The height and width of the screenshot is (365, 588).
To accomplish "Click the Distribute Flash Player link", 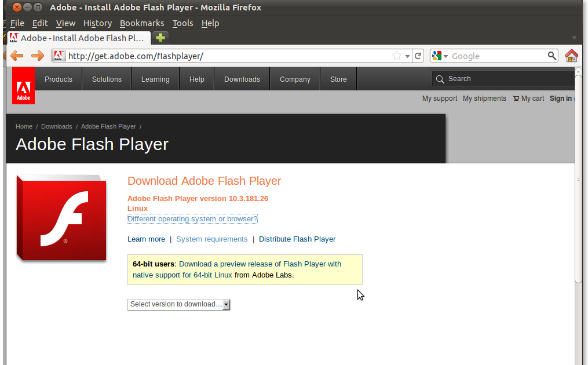I will pyautogui.click(x=297, y=239).
